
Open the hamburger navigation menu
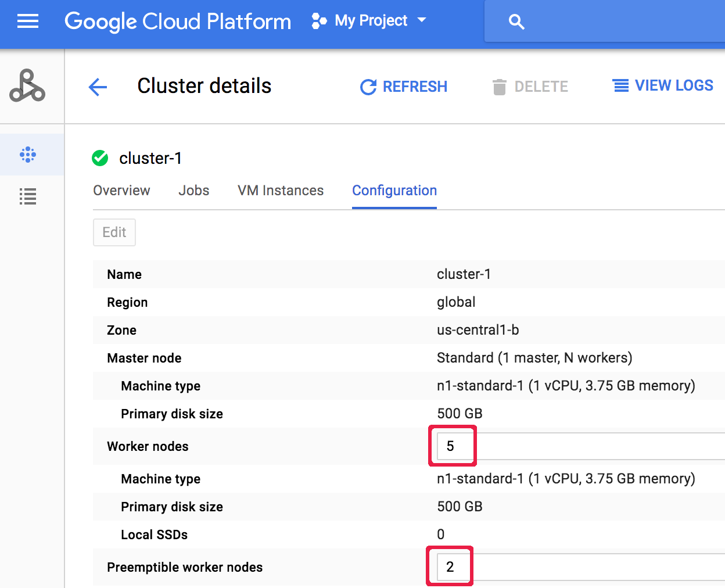click(27, 22)
